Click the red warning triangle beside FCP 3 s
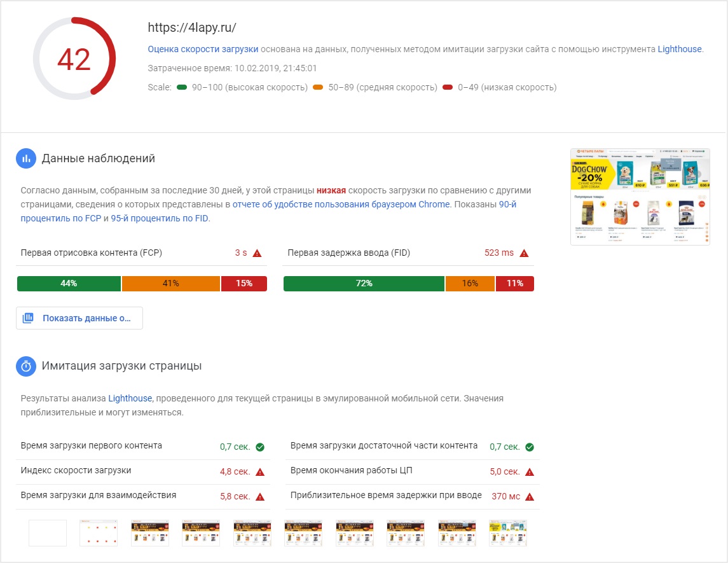The height and width of the screenshot is (563, 728). pyautogui.click(x=257, y=253)
